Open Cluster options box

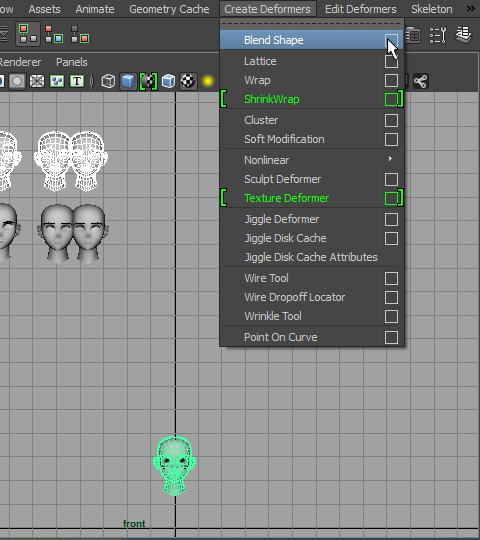pyautogui.click(x=391, y=121)
